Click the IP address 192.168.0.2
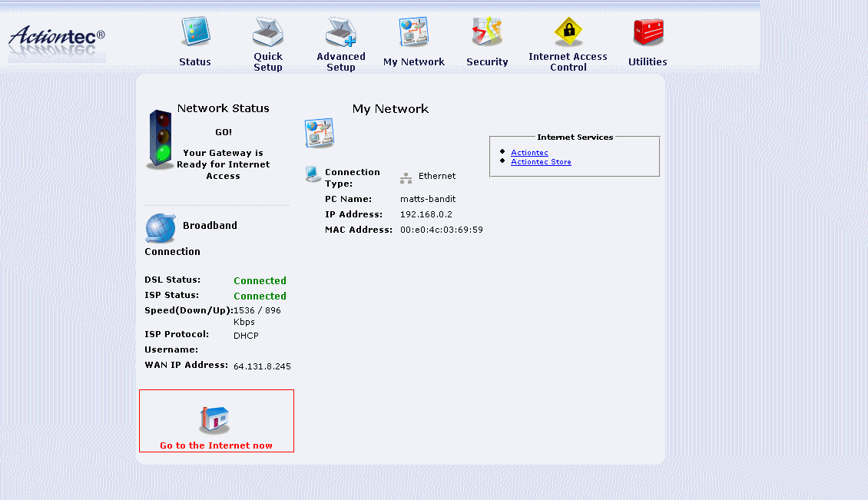The image size is (868, 500). pyautogui.click(x=426, y=214)
